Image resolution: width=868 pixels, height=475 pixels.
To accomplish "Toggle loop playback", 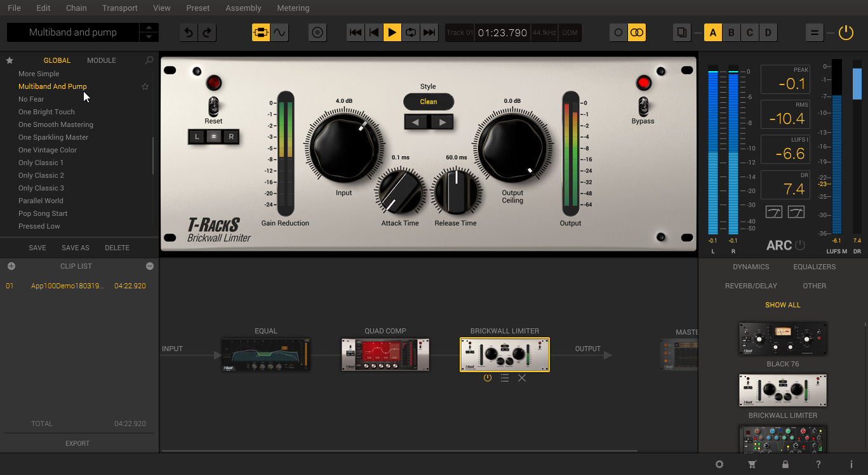I will click(x=411, y=32).
